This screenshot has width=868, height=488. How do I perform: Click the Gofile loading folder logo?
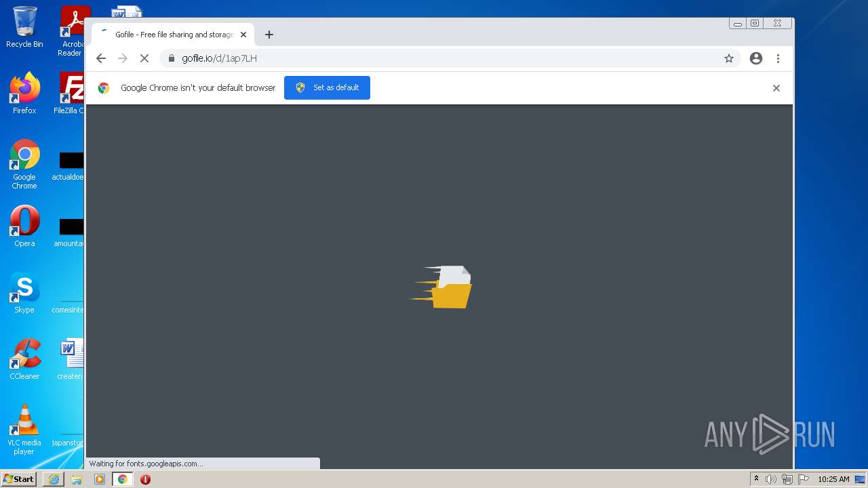tap(442, 287)
